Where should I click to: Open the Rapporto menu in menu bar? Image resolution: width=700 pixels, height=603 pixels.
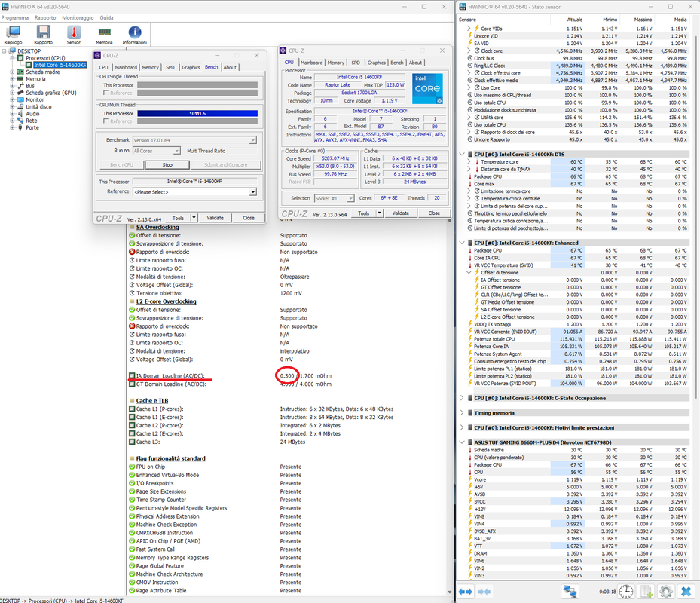click(45, 18)
